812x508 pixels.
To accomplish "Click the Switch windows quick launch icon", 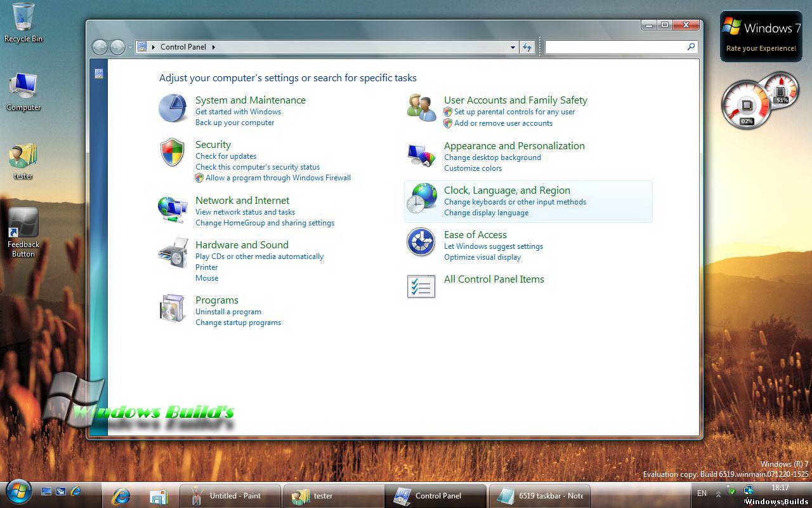I will (x=61, y=491).
